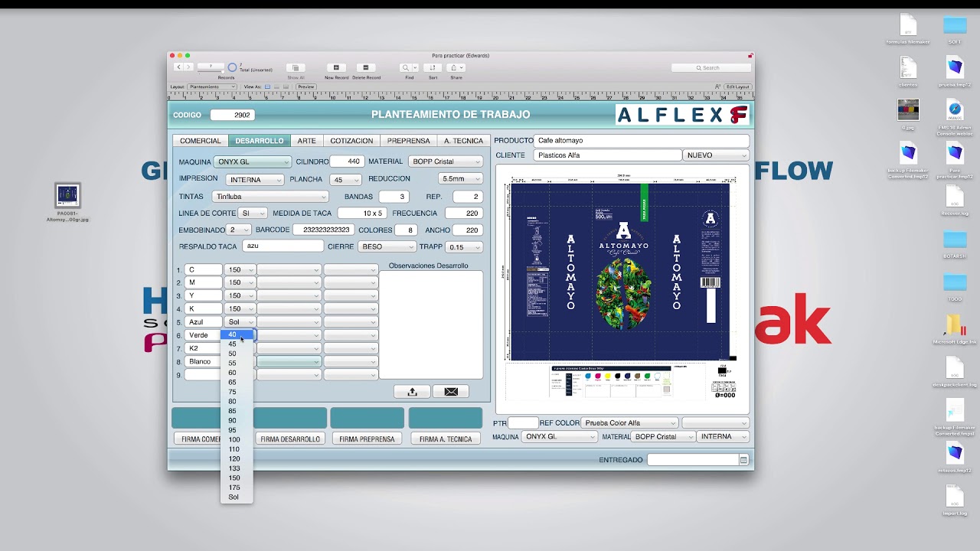Click the envelope email icon button

point(451,392)
